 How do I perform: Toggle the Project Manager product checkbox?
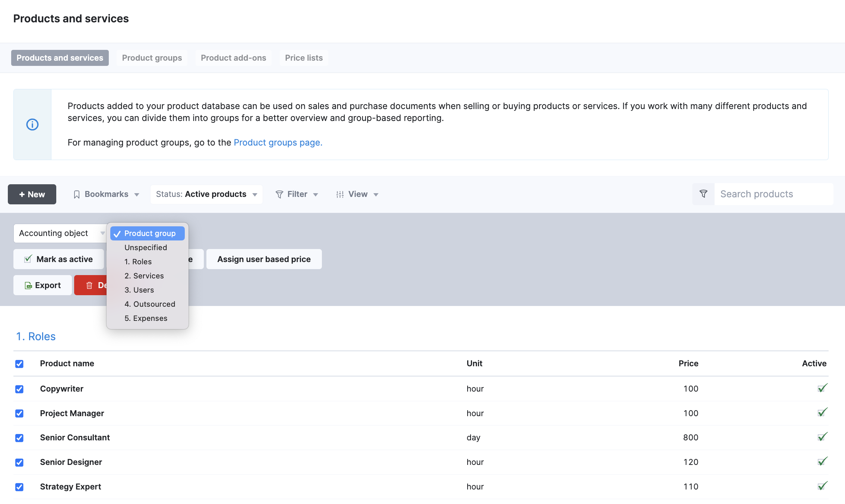tap(19, 413)
